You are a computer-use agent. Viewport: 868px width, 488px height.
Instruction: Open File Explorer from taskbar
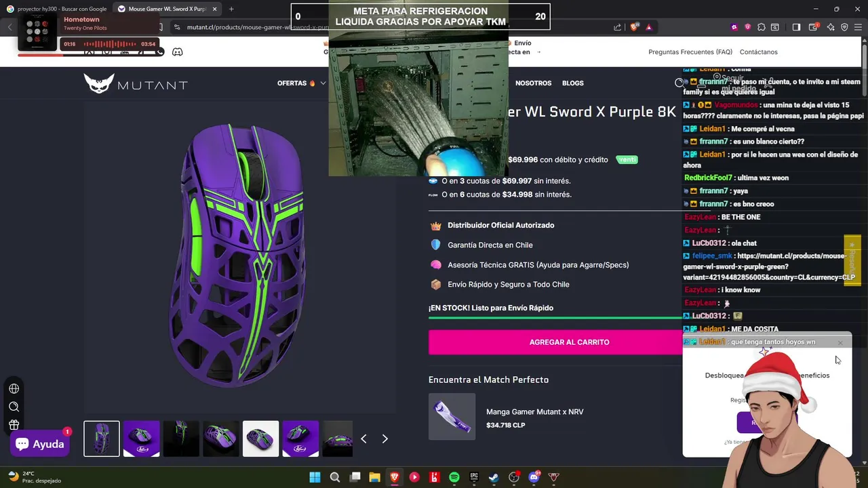[374, 477]
